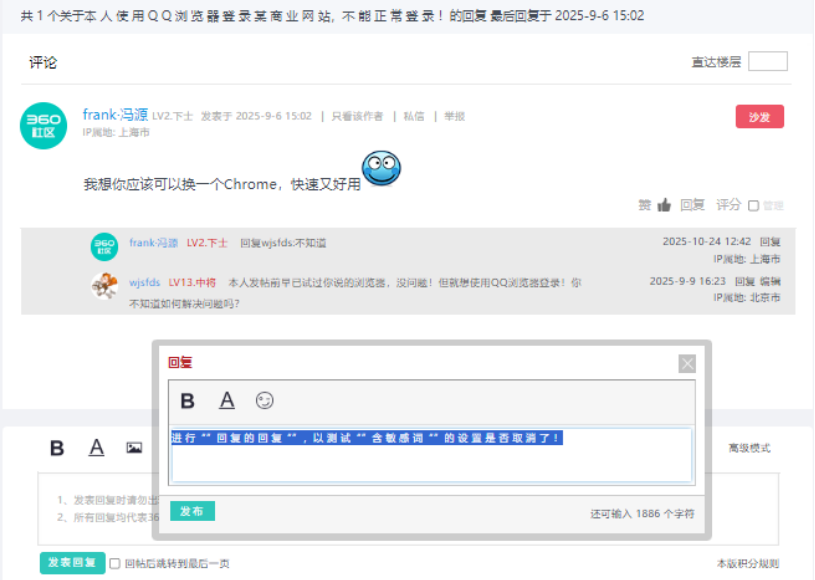Screen dimensions: 815x580
Task: Insert image using bottom editor picture icon
Action: 134,448
